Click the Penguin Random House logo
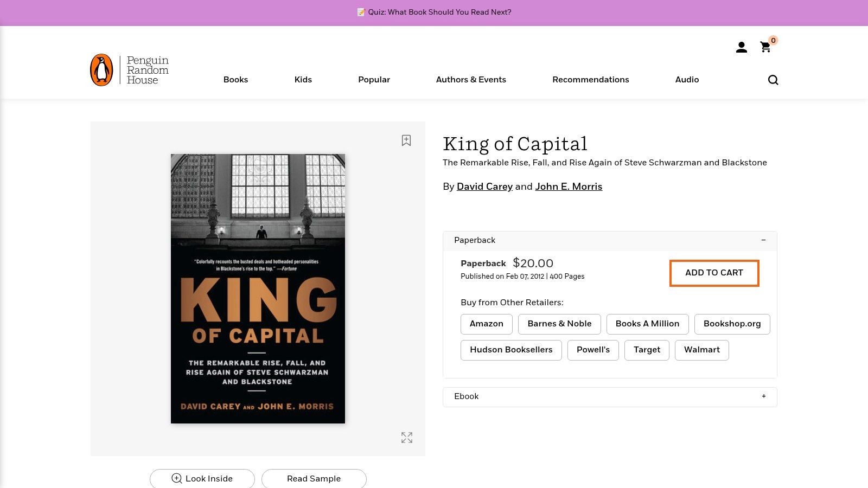 point(130,70)
